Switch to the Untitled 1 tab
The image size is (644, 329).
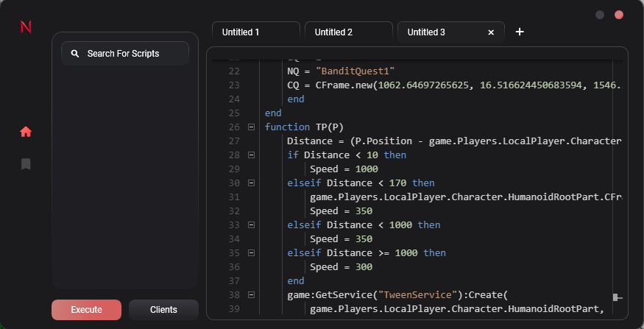click(256, 32)
